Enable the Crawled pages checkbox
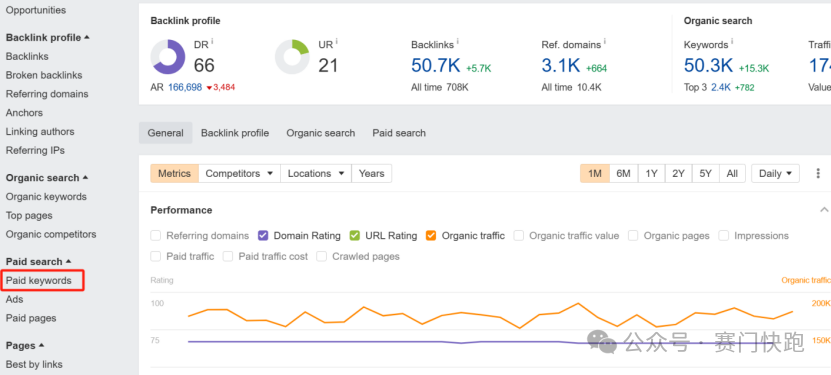831x375 pixels. coord(321,256)
